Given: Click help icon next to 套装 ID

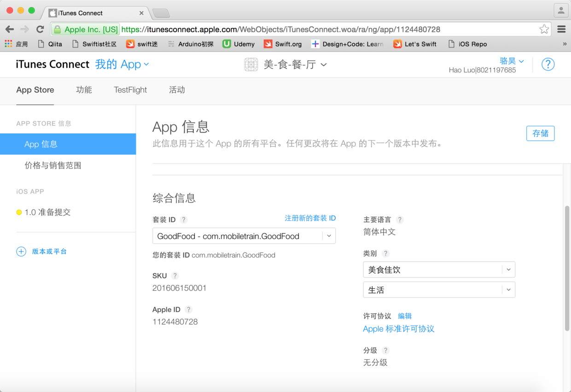Looking at the screenshot, I should (184, 220).
